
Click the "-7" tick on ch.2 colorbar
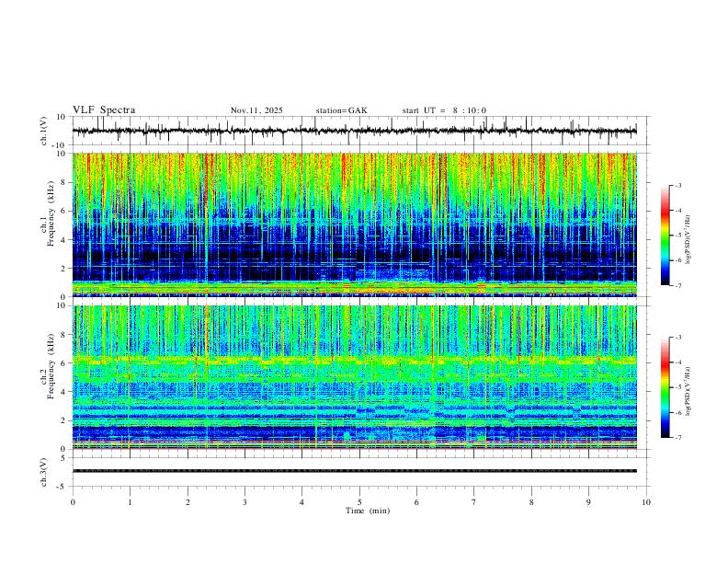pos(678,437)
